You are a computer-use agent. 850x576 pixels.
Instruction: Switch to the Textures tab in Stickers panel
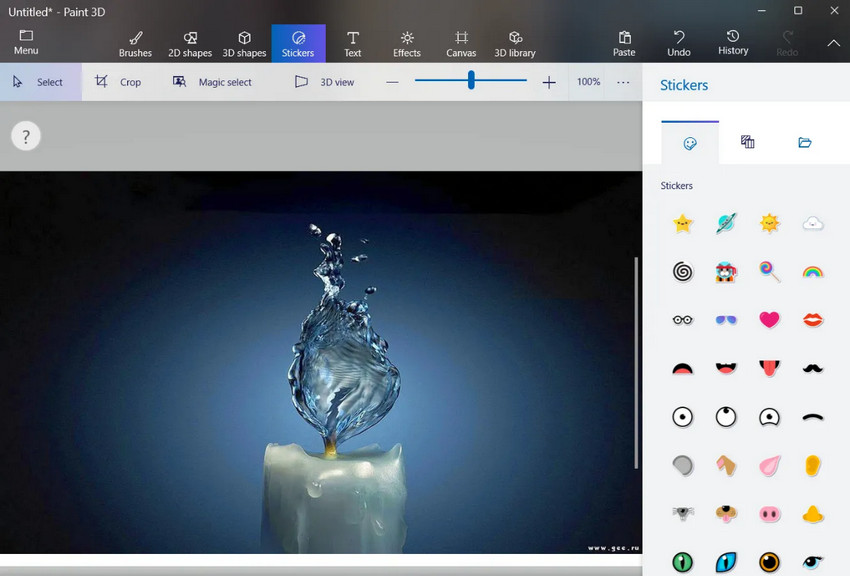[x=747, y=142]
